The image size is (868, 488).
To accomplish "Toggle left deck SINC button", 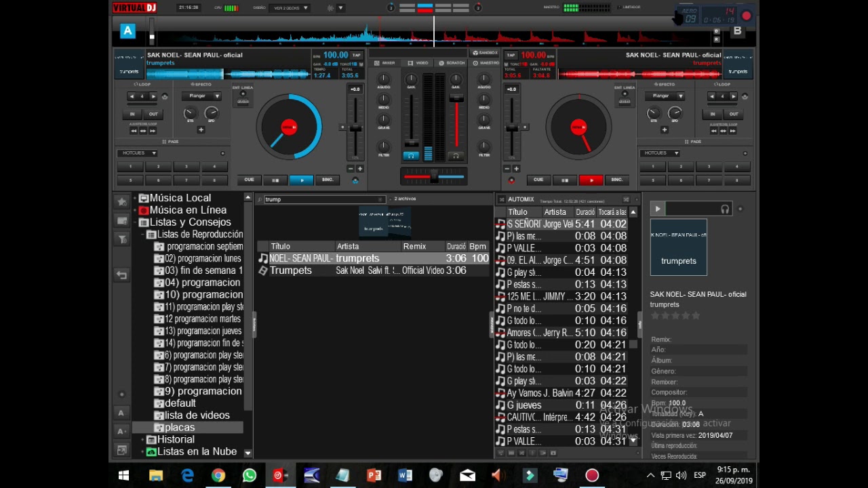I will pos(328,180).
